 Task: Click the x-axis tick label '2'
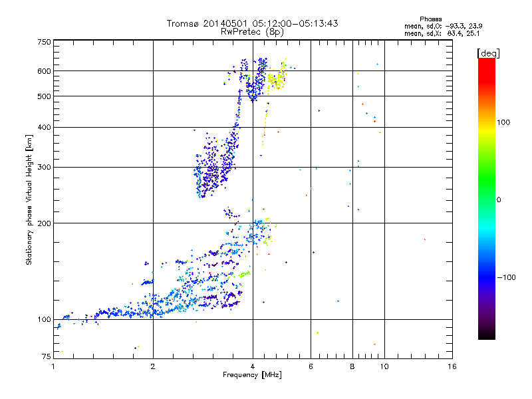pos(153,366)
